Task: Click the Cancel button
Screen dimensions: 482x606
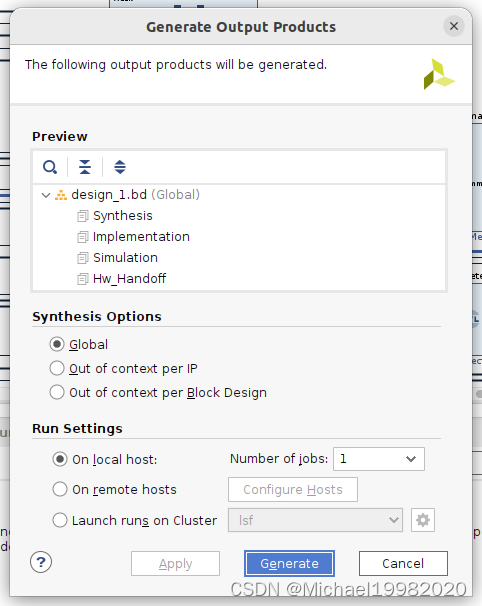Action: click(403, 563)
